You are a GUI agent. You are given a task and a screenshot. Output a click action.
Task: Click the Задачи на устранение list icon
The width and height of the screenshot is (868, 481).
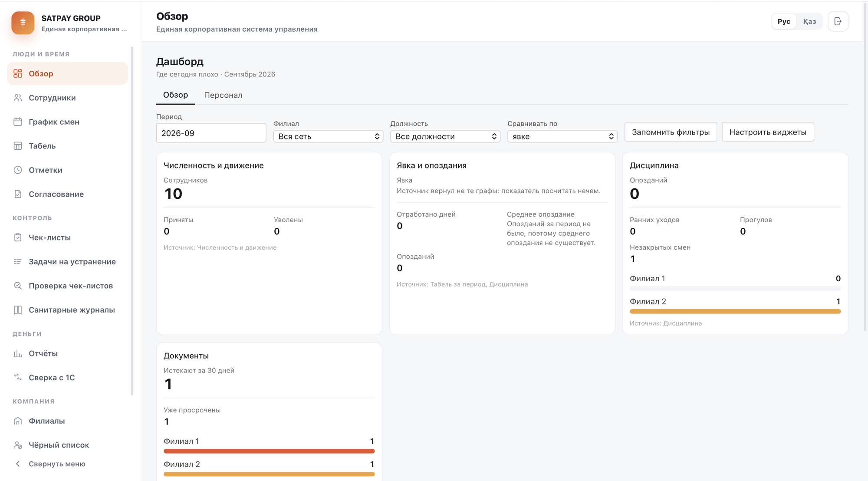[18, 262]
